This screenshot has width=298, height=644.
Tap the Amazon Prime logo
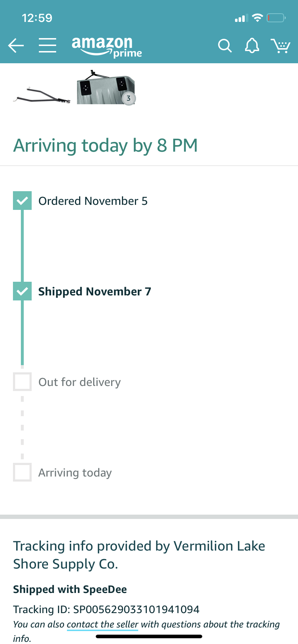tap(107, 47)
